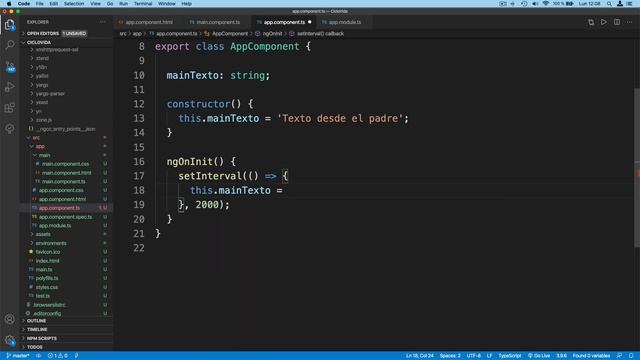Image resolution: width=640 pixels, height=360 pixels.
Task: Click the TypeScript language mode indicator
Action: [x=509, y=356]
